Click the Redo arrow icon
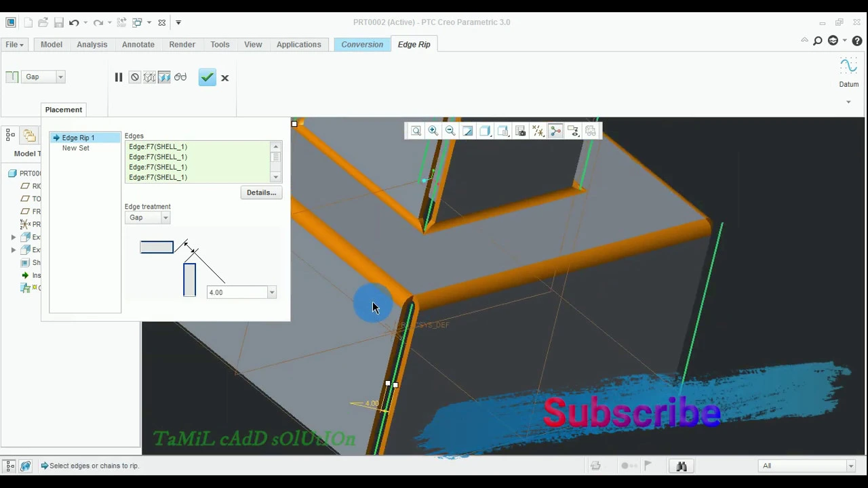 [98, 22]
